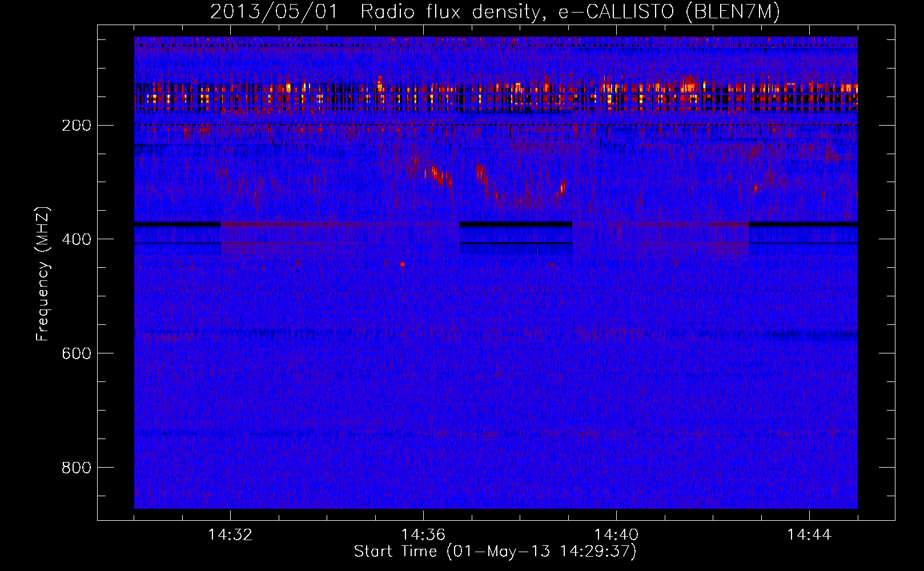Click the 14:44 time tick label
This screenshot has height=571, width=924.
pos(809,535)
